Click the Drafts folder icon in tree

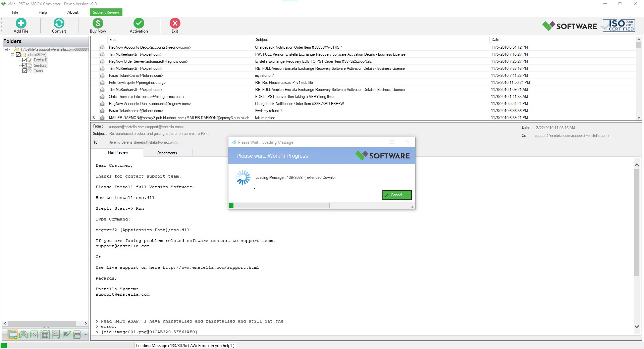click(x=30, y=60)
